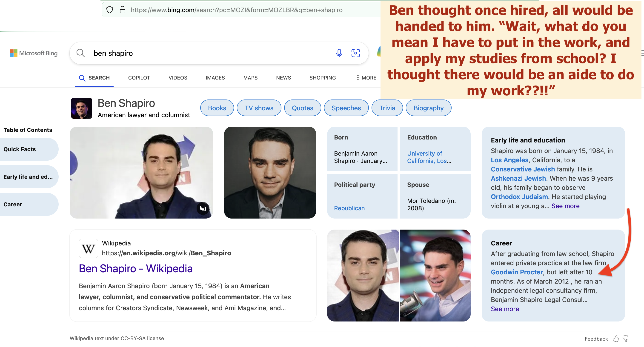Screen dimensions: 644x347
Task: Switch to the IMAGES tab
Action: pos(215,78)
